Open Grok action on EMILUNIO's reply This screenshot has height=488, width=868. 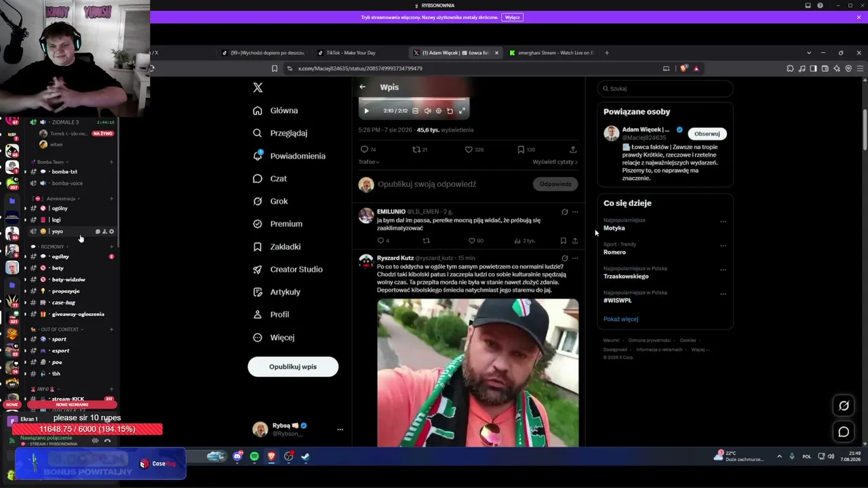(x=564, y=211)
